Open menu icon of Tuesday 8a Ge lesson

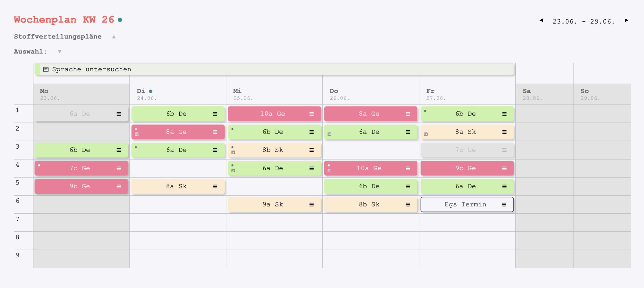coord(215,132)
